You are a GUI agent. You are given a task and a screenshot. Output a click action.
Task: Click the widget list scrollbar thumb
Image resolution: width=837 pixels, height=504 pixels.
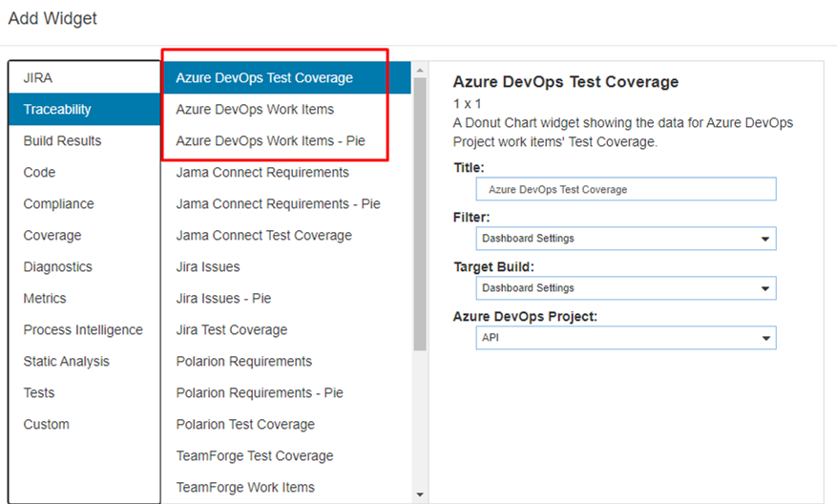[420, 214]
